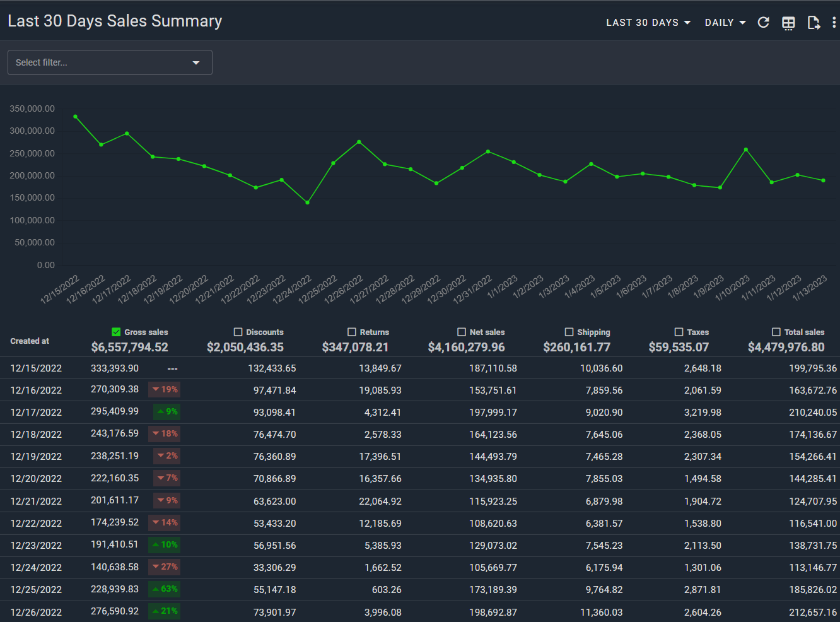
Task: Click the 27% decrease badge for 12/24/2022
Action: pyautogui.click(x=165, y=566)
